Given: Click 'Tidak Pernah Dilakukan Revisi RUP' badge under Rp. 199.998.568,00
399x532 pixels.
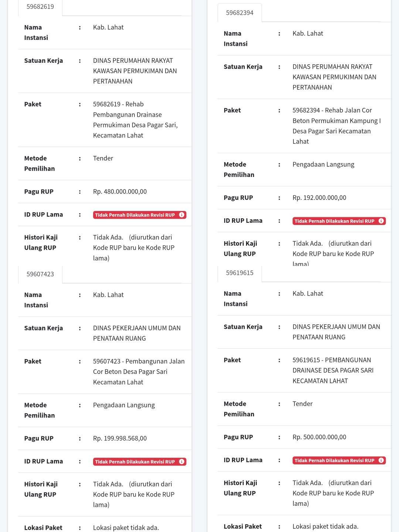Looking at the screenshot, I should (135, 462).
